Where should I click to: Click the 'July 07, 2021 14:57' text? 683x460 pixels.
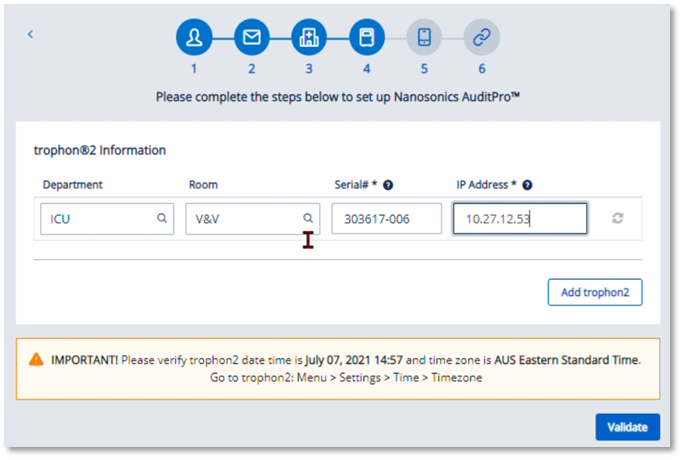pyautogui.click(x=354, y=360)
